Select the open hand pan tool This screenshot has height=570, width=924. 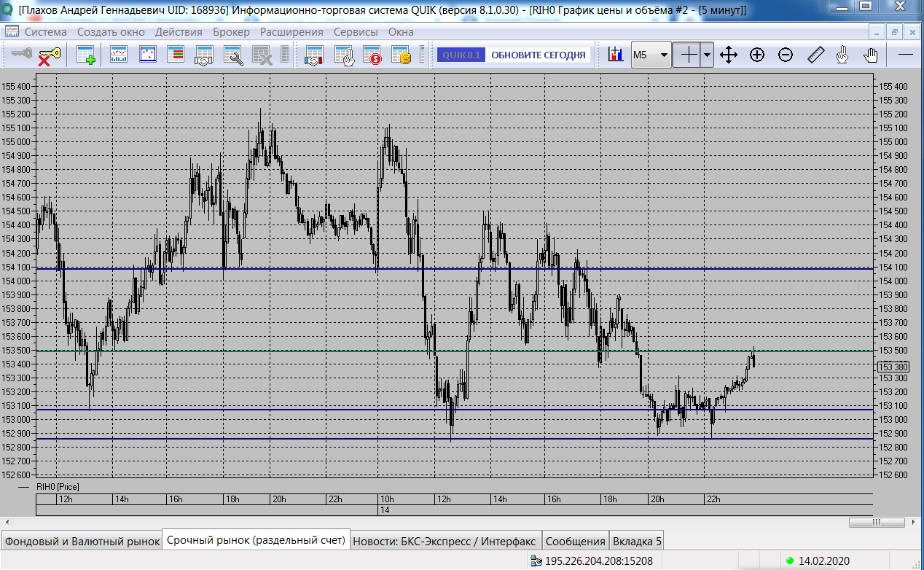click(x=871, y=55)
